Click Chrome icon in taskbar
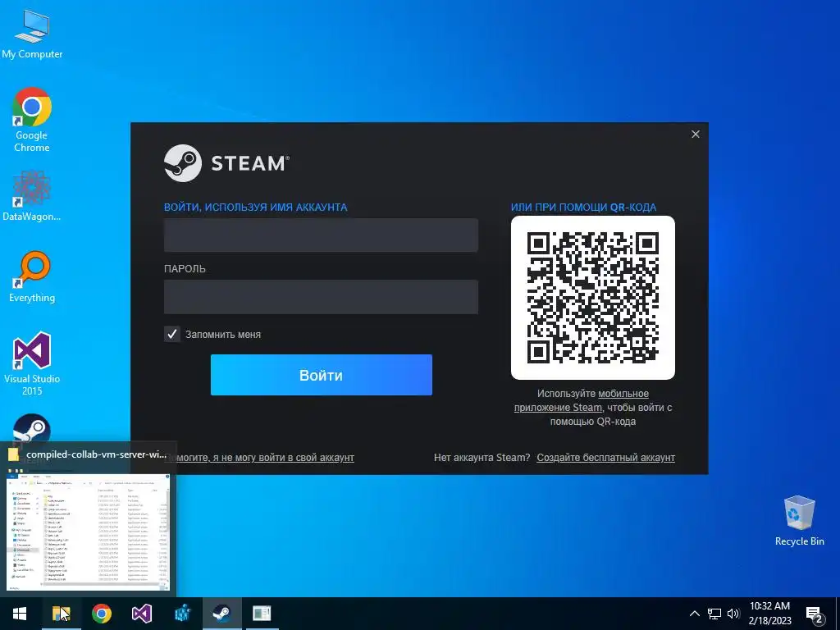 click(101, 614)
